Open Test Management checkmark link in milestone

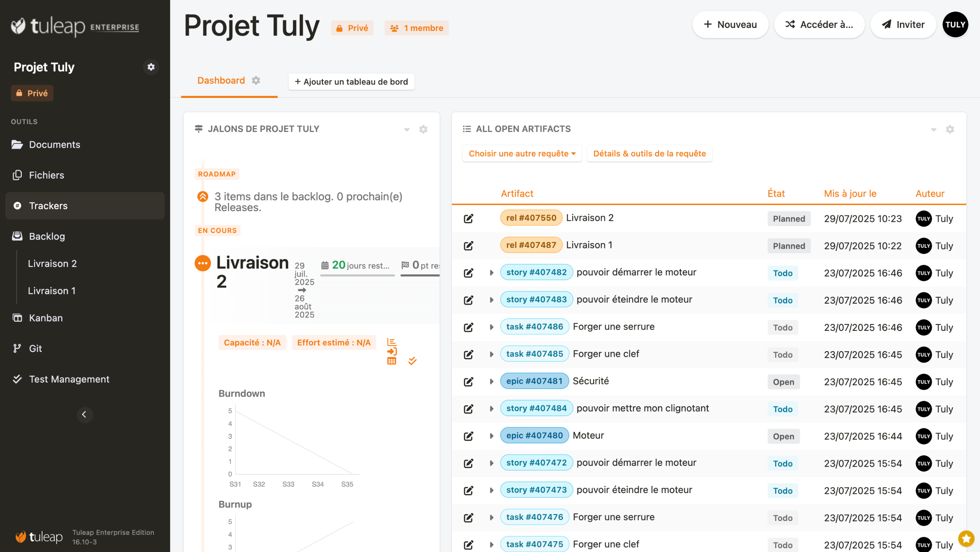point(412,361)
